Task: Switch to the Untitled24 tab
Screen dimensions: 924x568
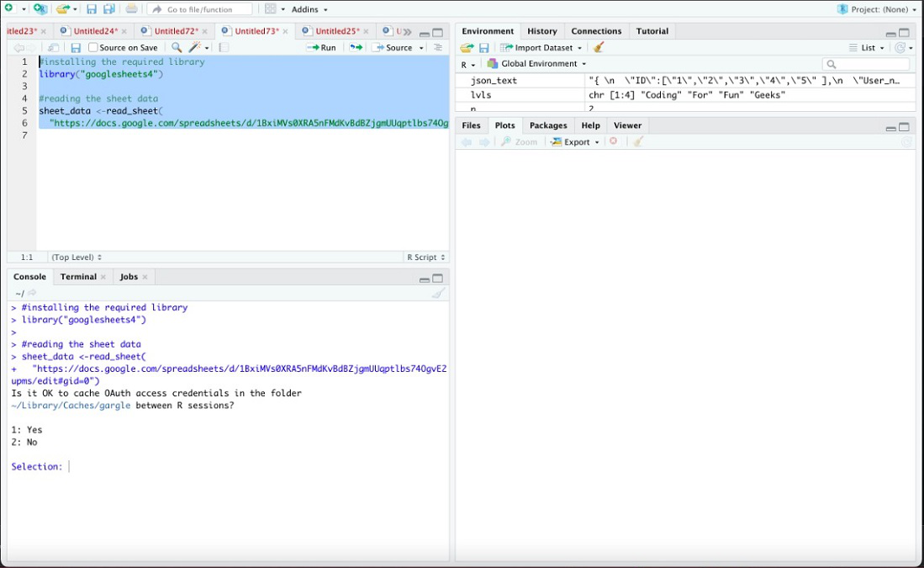Action: pyautogui.click(x=95, y=31)
